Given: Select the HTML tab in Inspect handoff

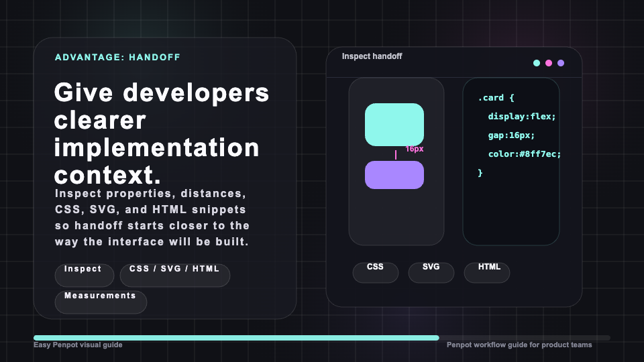Looking at the screenshot, I should (487, 273).
